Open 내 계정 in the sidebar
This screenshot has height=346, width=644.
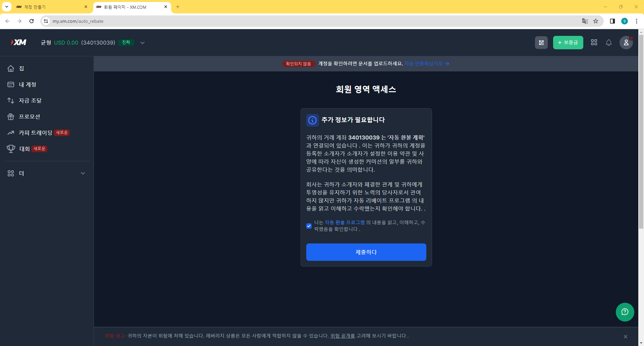tap(28, 84)
